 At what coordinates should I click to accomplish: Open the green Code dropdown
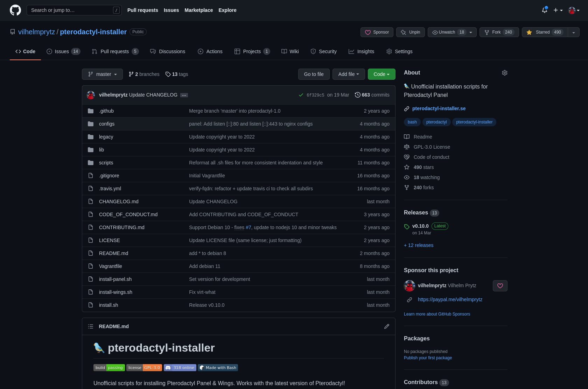click(381, 74)
